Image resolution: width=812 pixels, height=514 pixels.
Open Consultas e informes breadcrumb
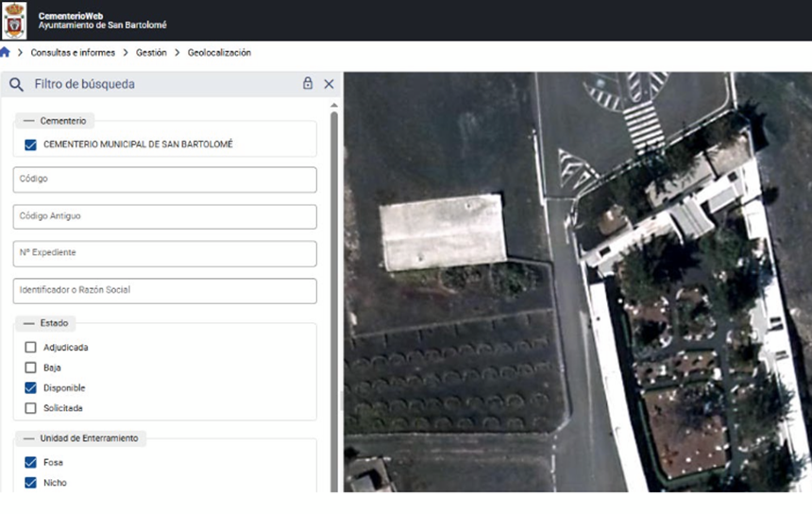pyautogui.click(x=73, y=53)
